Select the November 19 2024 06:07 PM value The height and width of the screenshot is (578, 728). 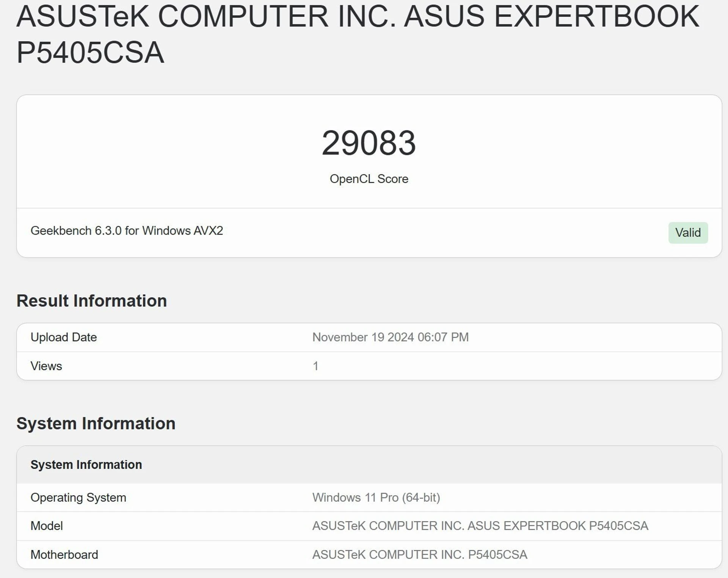click(x=391, y=337)
